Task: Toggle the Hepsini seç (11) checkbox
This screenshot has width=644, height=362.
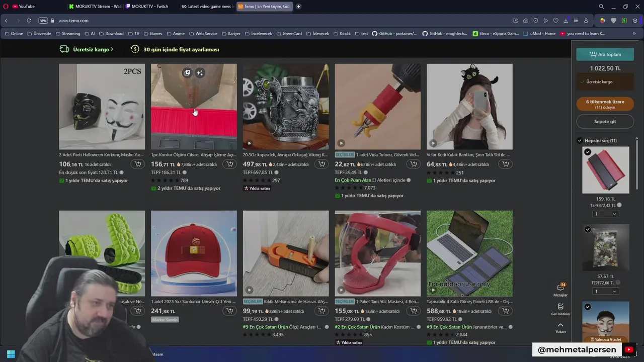Action: [x=580, y=140]
